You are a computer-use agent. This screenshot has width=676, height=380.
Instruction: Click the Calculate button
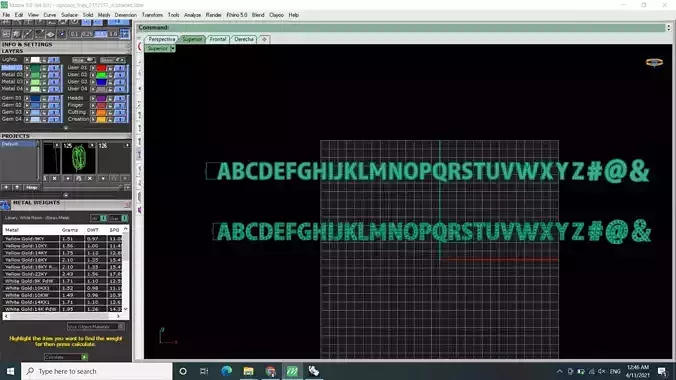click(x=66, y=357)
